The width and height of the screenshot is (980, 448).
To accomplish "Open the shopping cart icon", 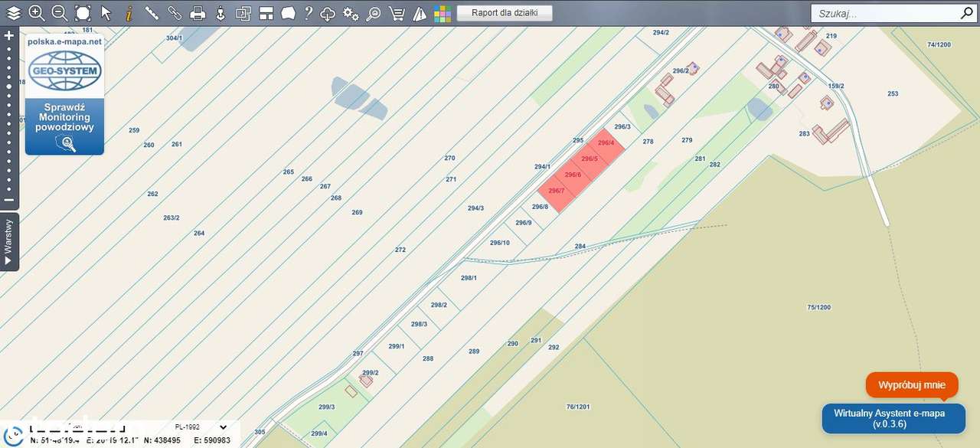I will (397, 13).
